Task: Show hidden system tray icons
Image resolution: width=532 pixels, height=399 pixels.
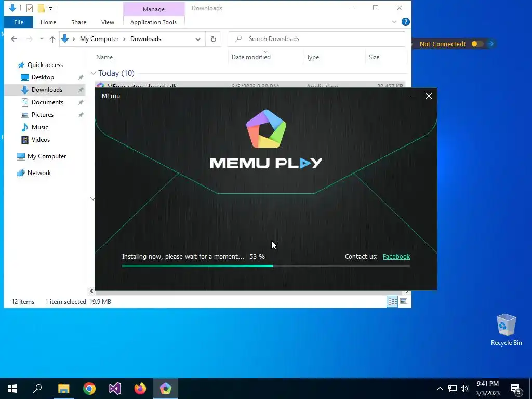Action: point(440,389)
